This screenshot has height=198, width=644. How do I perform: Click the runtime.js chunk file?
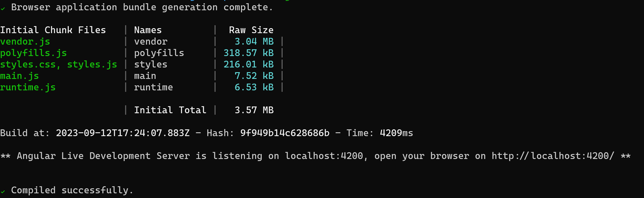pyautogui.click(x=28, y=87)
